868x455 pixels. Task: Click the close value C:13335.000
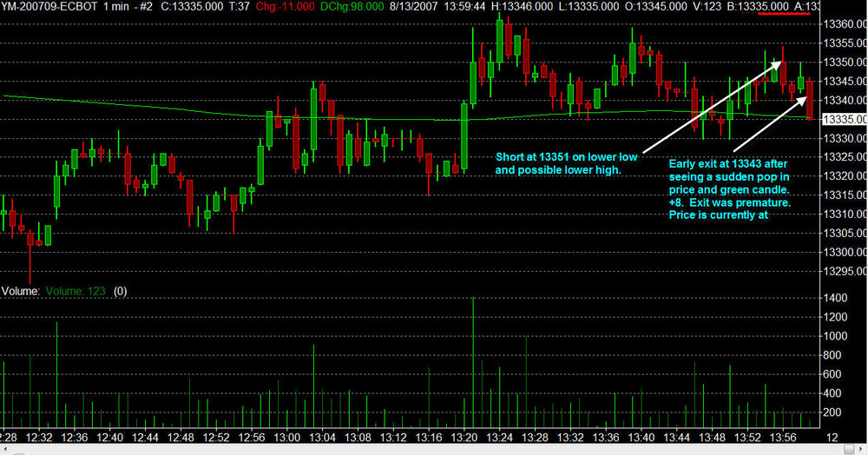pos(192,7)
